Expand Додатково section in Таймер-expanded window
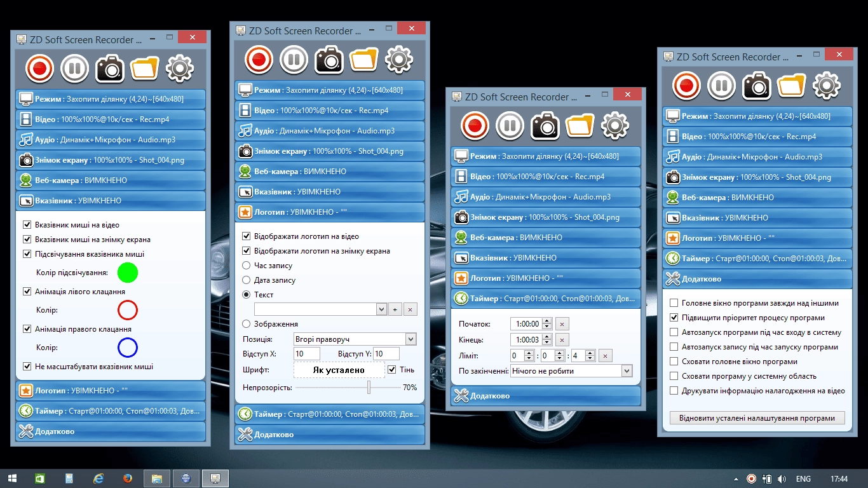The height and width of the screenshot is (488, 868). (546, 396)
